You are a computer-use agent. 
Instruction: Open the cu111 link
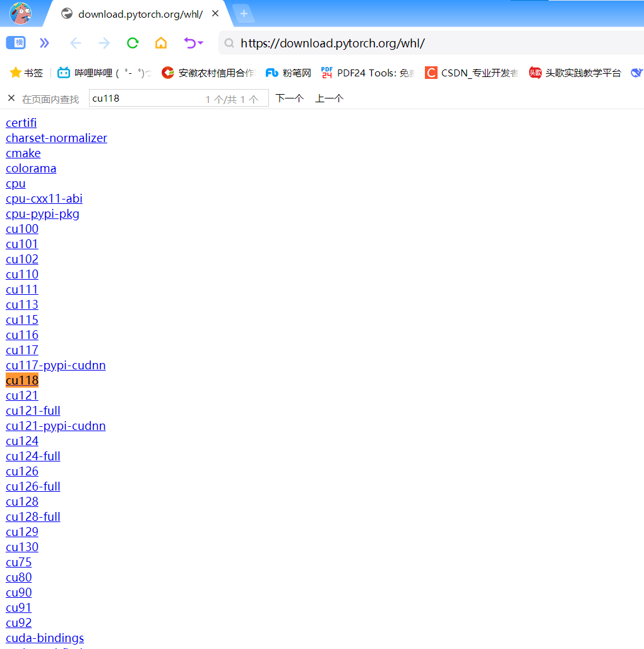[x=22, y=289]
